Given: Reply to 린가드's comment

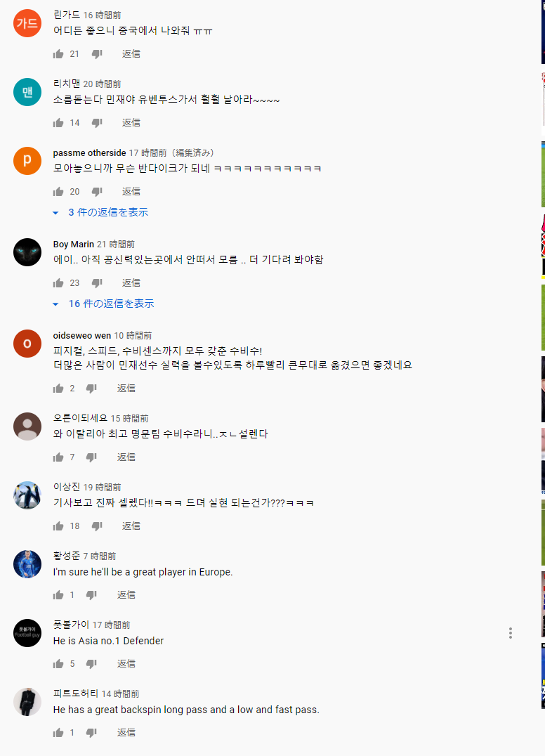Looking at the screenshot, I should [x=131, y=54].
